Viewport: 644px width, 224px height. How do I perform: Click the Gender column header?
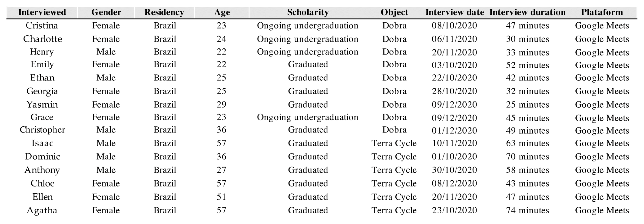(x=106, y=12)
